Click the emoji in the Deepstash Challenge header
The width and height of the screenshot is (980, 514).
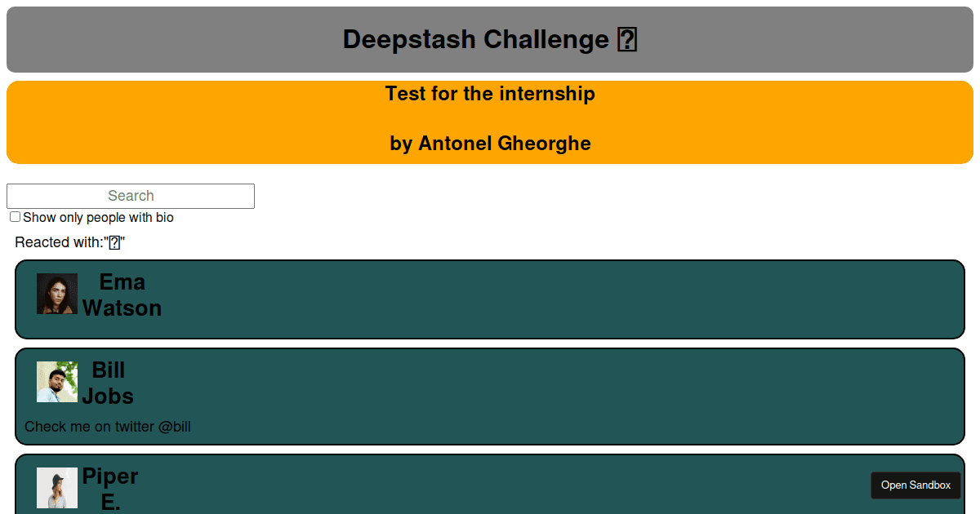click(627, 39)
